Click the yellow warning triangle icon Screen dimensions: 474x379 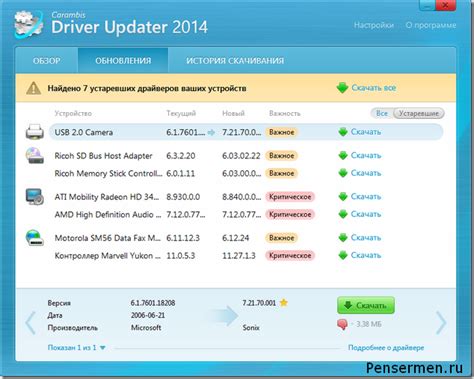(34, 88)
